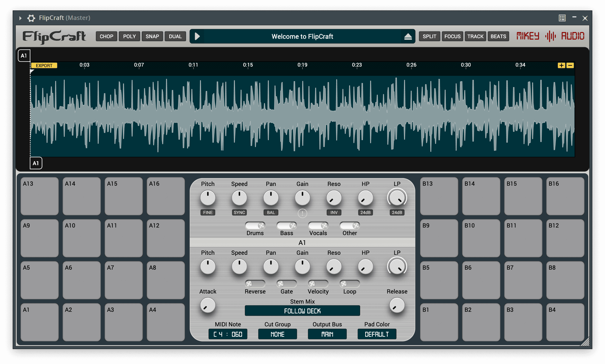Click the Gain warning indicator icon

pos(302,213)
